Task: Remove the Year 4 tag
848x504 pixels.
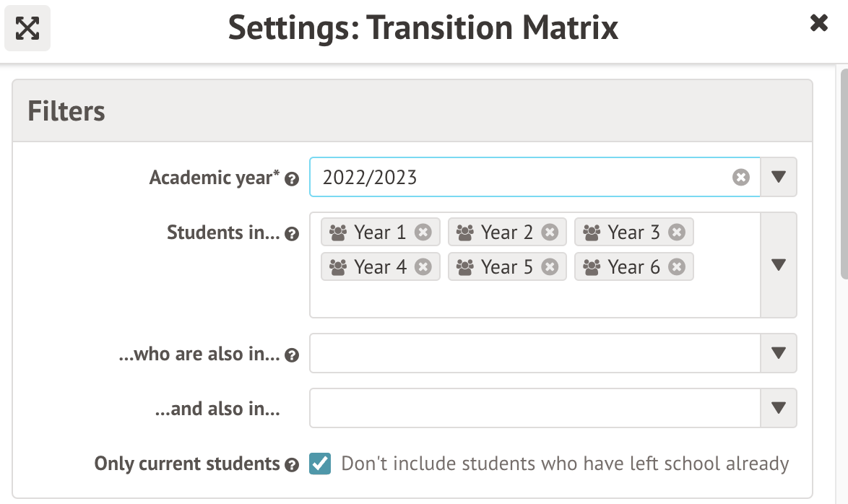Action: (423, 267)
